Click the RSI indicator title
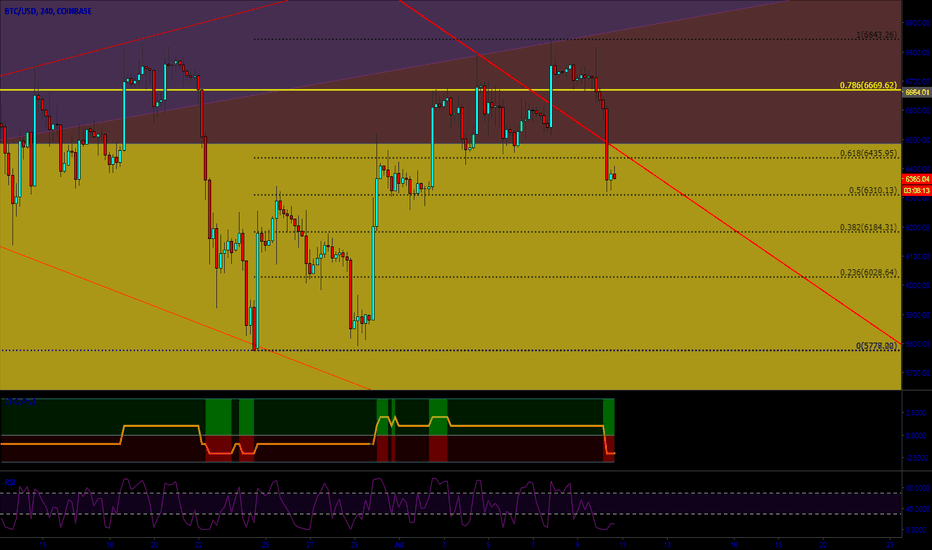Screen dimensions: 932x550 click(10, 482)
